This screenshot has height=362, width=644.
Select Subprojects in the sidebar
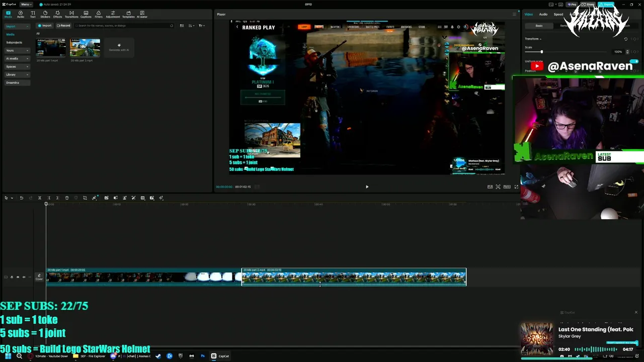tap(14, 42)
